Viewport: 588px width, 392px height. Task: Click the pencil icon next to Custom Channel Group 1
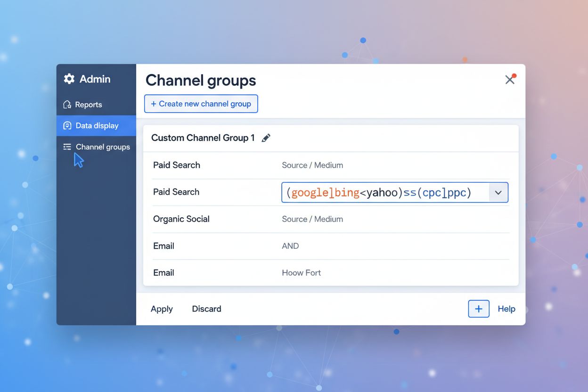[266, 137]
